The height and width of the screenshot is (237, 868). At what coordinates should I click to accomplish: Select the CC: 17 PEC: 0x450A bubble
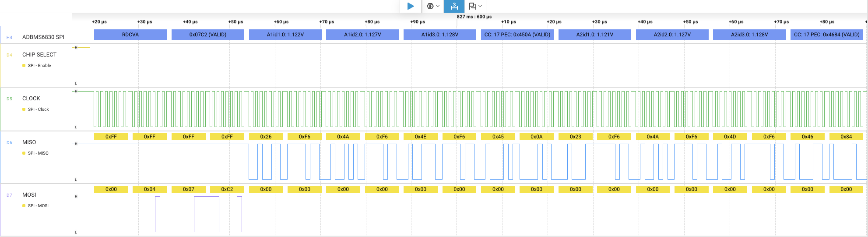tap(517, 35)
